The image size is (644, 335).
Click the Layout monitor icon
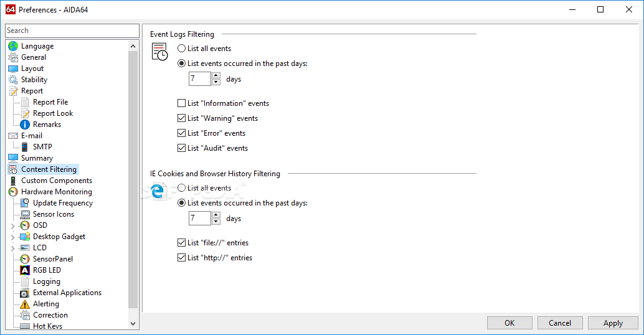13,68
